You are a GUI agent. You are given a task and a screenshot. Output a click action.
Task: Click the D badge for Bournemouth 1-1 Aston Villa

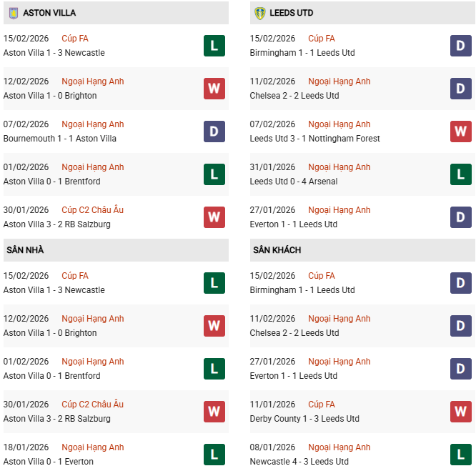[x=214, y=132]
